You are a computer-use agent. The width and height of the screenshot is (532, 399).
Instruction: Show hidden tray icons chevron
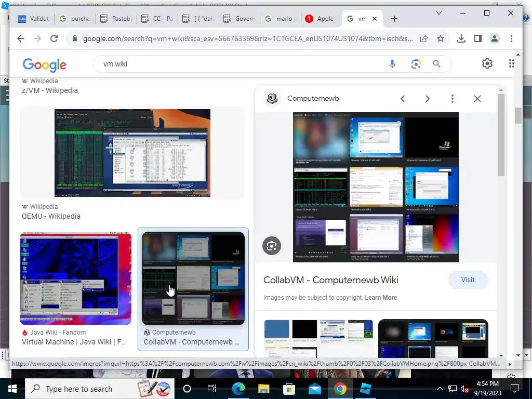tap(440, 389)
